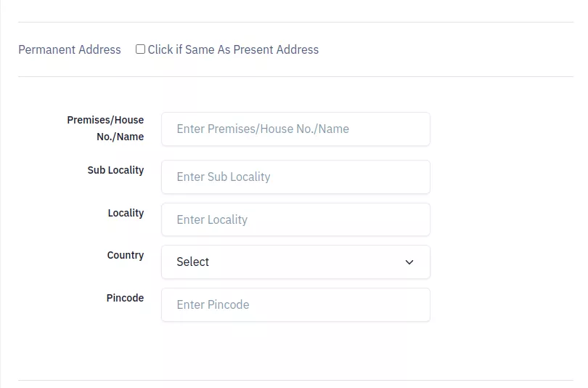Click the 'Enter Premises/House No./Name' placeholder text
The height and width of the screenshot is (388, 588).
pos(263,129)
